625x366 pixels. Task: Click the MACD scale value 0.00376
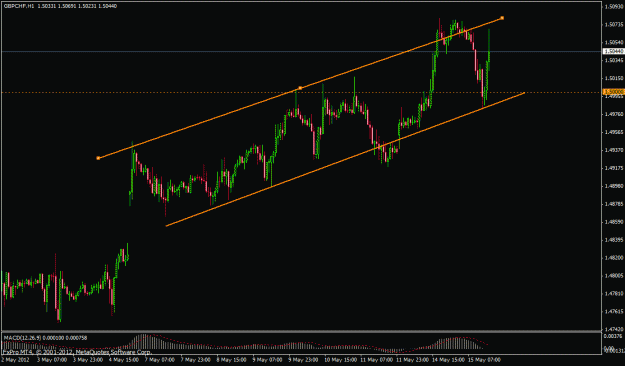point(614,336)
